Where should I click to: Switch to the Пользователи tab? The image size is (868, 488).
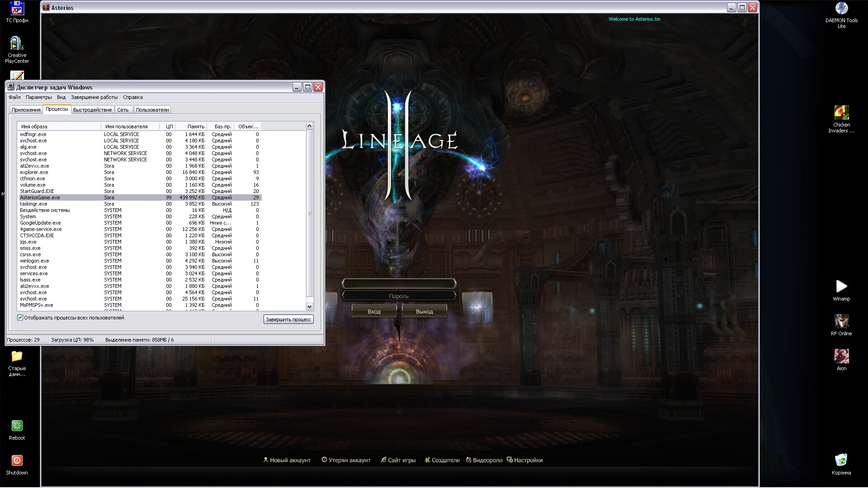tap(152, 110)
